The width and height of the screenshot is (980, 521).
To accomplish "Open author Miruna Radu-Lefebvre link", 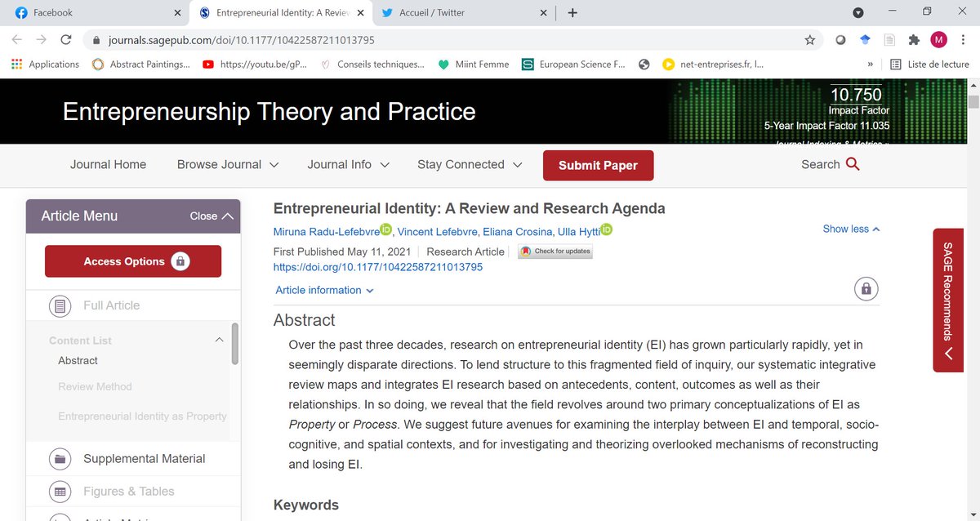I will pos(326,232).
